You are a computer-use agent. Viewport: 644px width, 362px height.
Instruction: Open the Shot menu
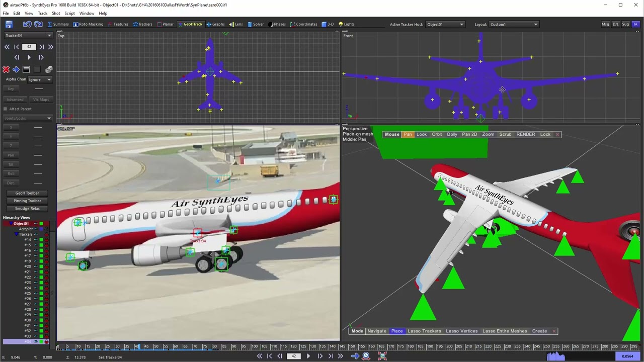[x=56, y=14]
